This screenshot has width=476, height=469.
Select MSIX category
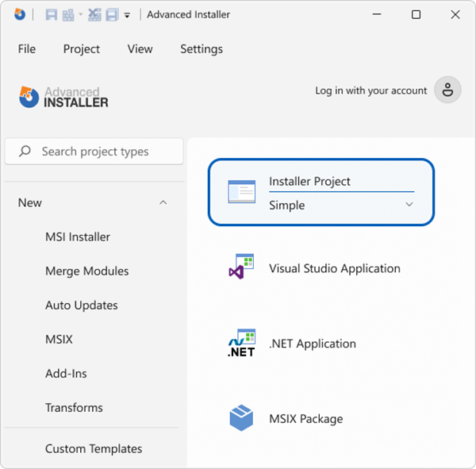point(59,340)
